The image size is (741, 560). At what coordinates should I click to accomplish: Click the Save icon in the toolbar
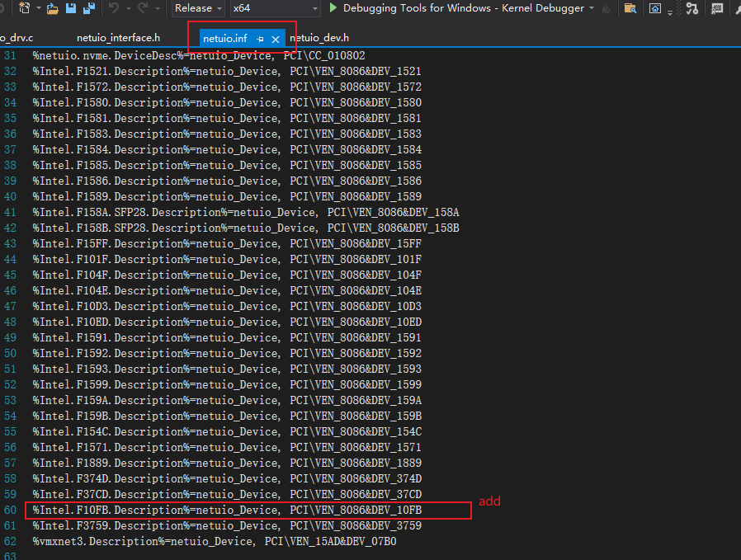coord(70,8)
